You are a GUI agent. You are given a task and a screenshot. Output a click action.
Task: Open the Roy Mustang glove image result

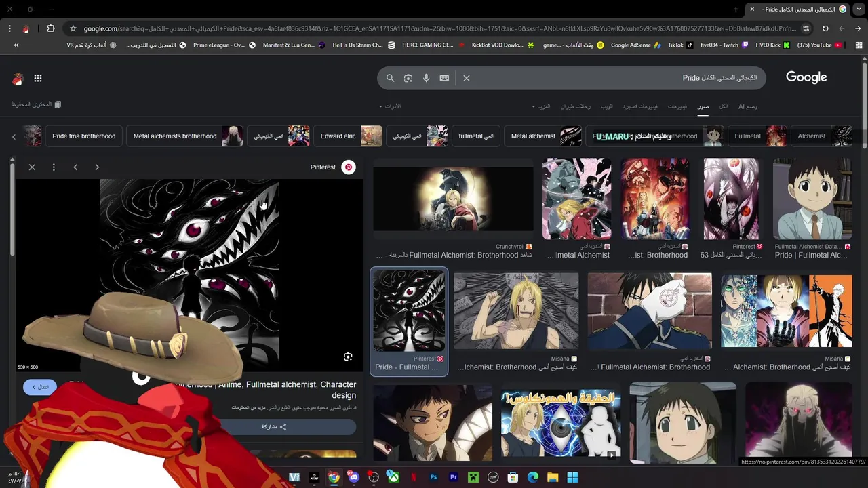pos(650,310)
